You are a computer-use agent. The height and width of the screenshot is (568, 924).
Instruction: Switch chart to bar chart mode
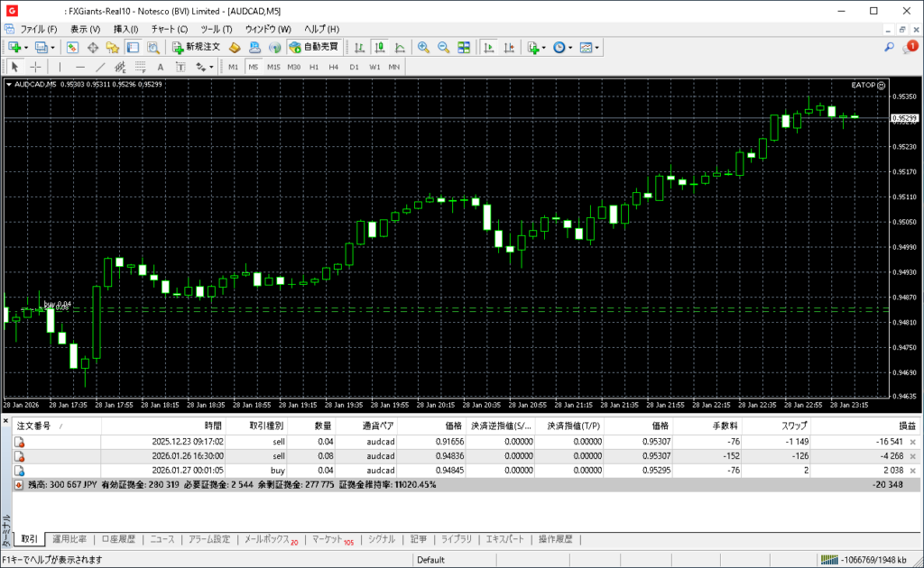[359, 47]
